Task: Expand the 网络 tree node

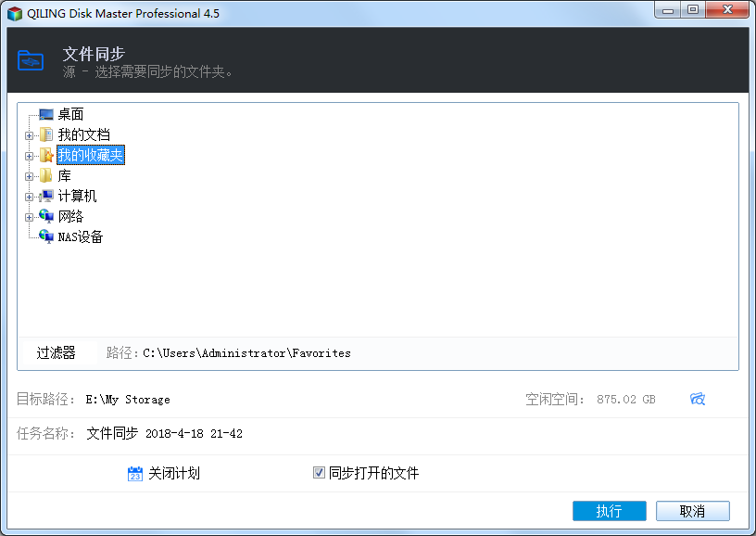Action: tap(29, 217)
